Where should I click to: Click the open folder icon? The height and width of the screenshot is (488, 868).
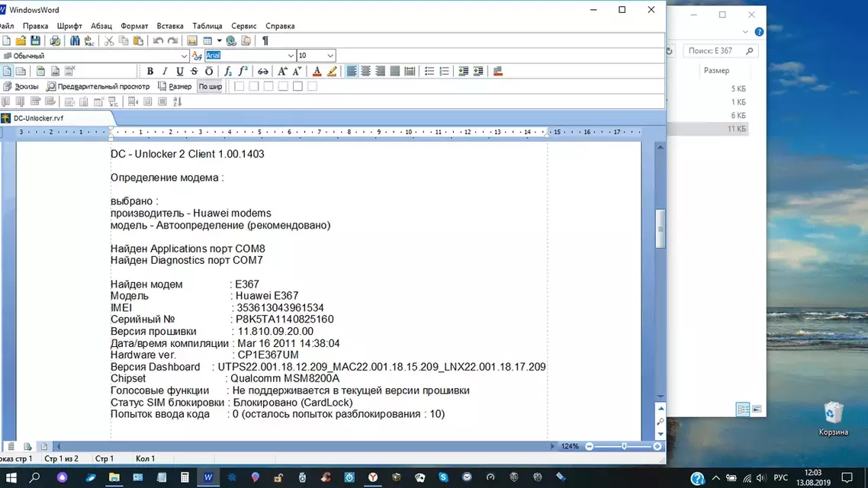[21, 40]
